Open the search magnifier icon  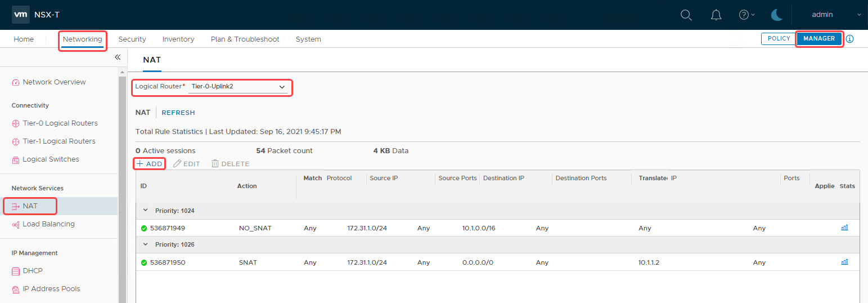click(686, 15)
